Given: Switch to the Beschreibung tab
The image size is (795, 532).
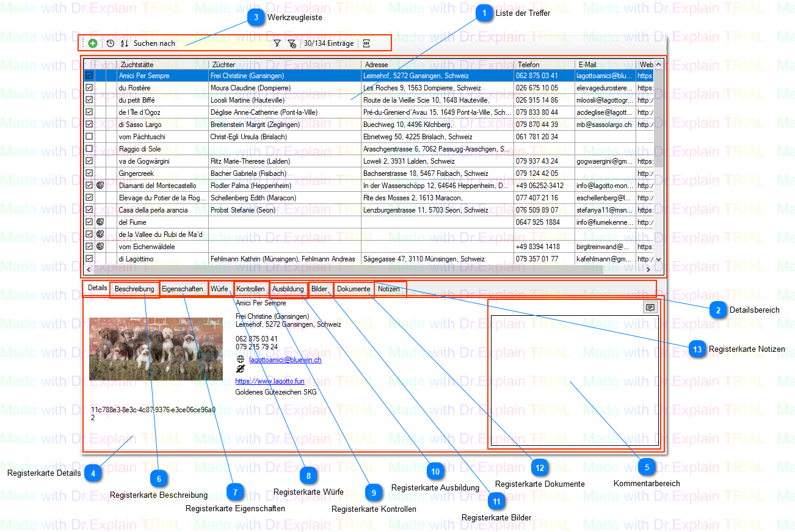Looking at the screenshot, I should coord(134,289).
